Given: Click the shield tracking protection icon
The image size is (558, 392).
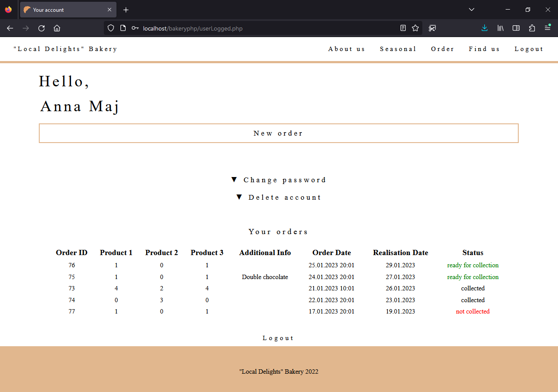Looking at the screenshot, I should (x=110, y=28).
